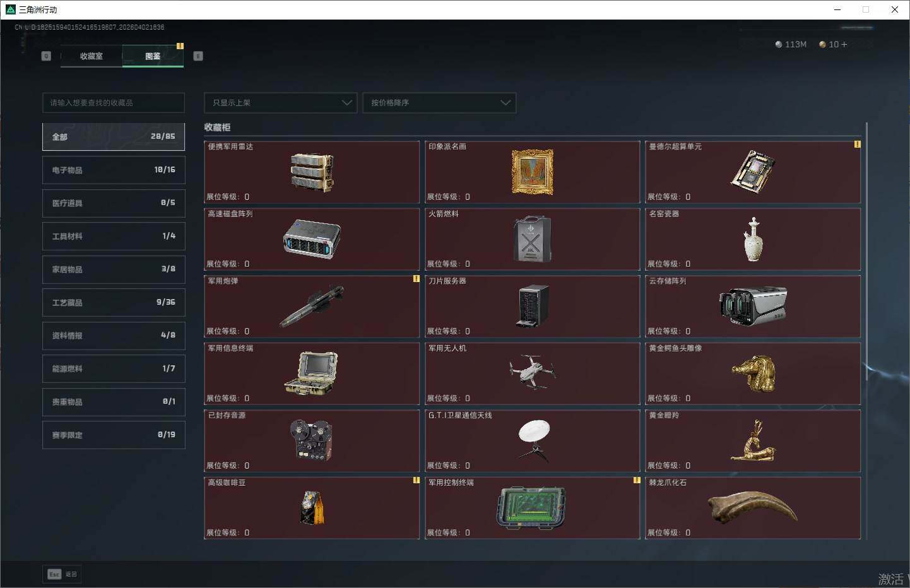910x588 pixels.
Task: Select the 高速磁盘阵列 item image
Action: pos(312,239)
